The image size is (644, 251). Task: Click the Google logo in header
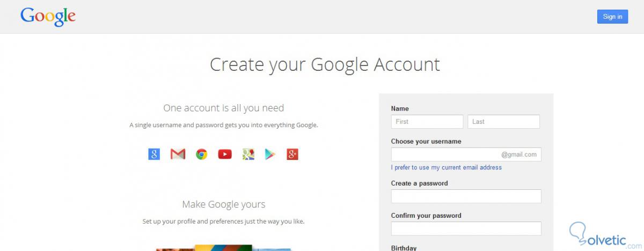click(x=48, y=17)
